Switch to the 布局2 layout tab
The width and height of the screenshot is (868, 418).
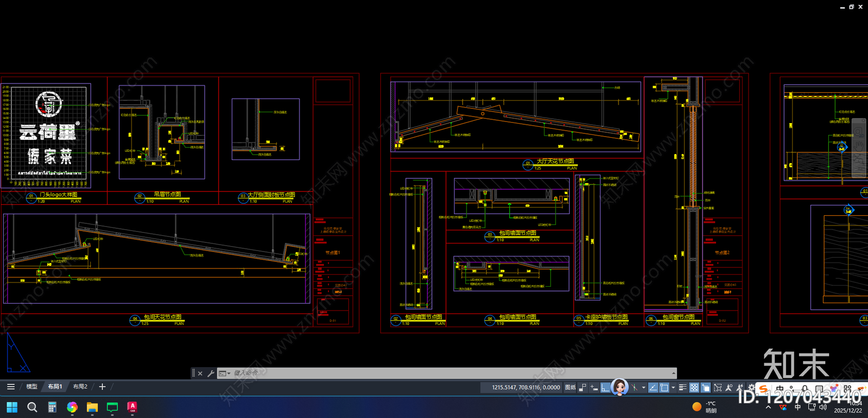[80, 387]
